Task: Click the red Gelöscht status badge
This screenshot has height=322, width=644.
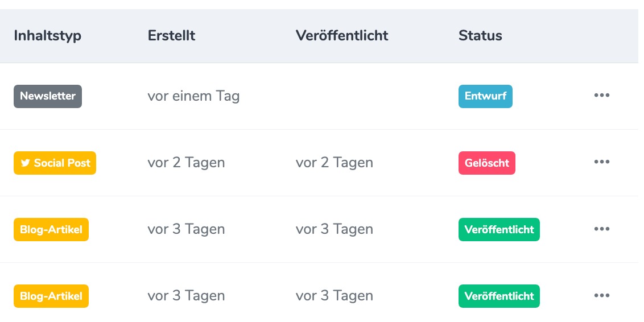Action: (x=486, y=163)
